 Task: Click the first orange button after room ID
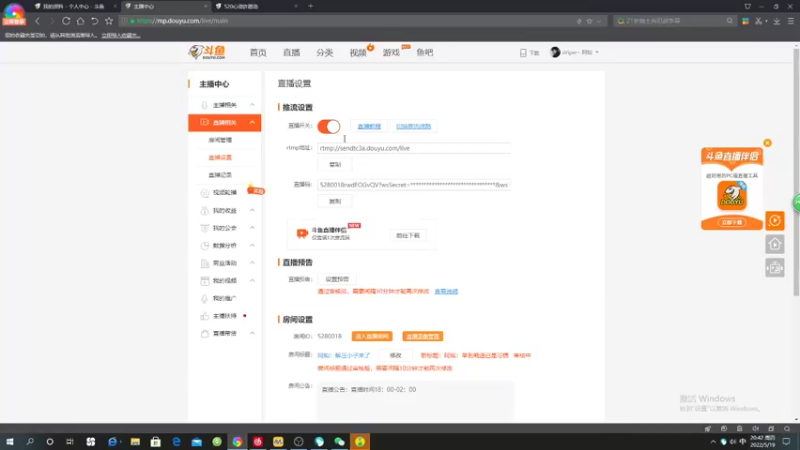pos(372,336)
